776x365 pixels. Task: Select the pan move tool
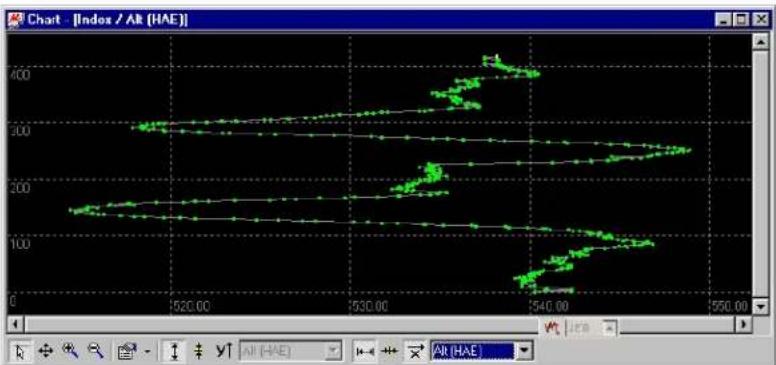pos(46,352)
